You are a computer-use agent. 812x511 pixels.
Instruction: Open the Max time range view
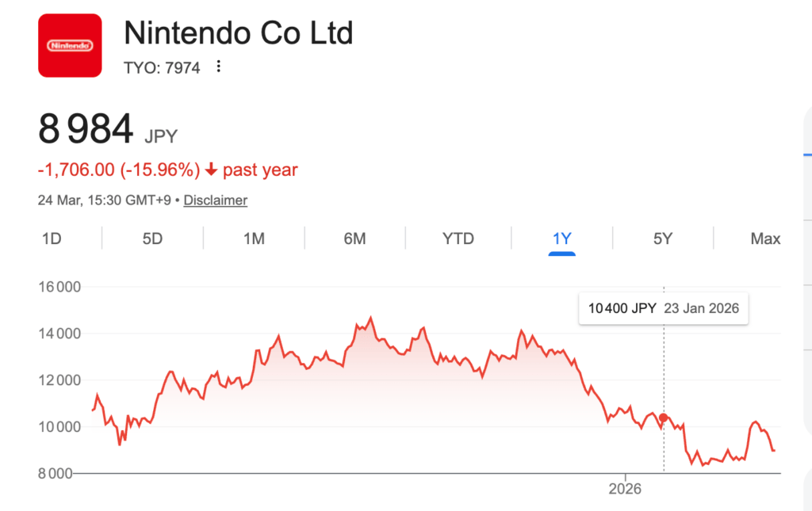pos(763,238)
